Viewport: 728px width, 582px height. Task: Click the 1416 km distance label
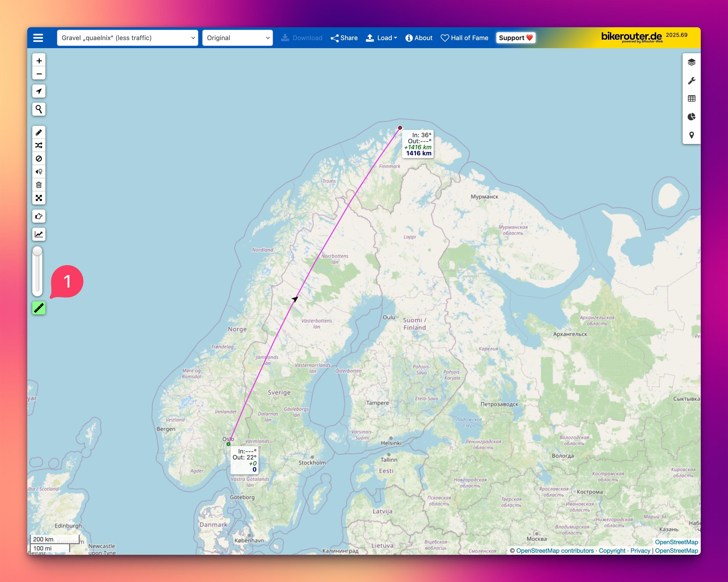(419, 153)
